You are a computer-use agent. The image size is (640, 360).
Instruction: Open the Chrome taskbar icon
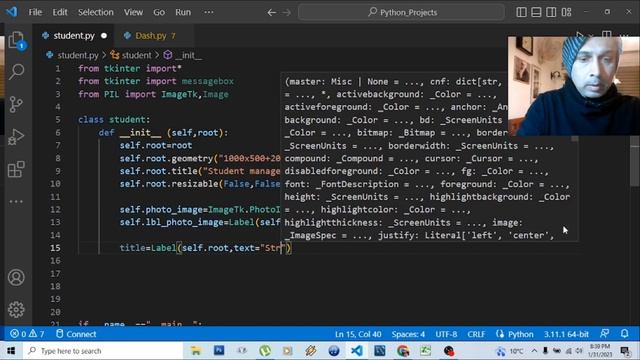403,351
